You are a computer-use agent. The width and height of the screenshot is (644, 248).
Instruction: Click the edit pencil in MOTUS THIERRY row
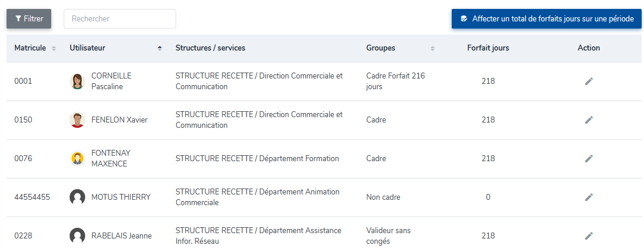pyautogui.click(x=589, y=197)
